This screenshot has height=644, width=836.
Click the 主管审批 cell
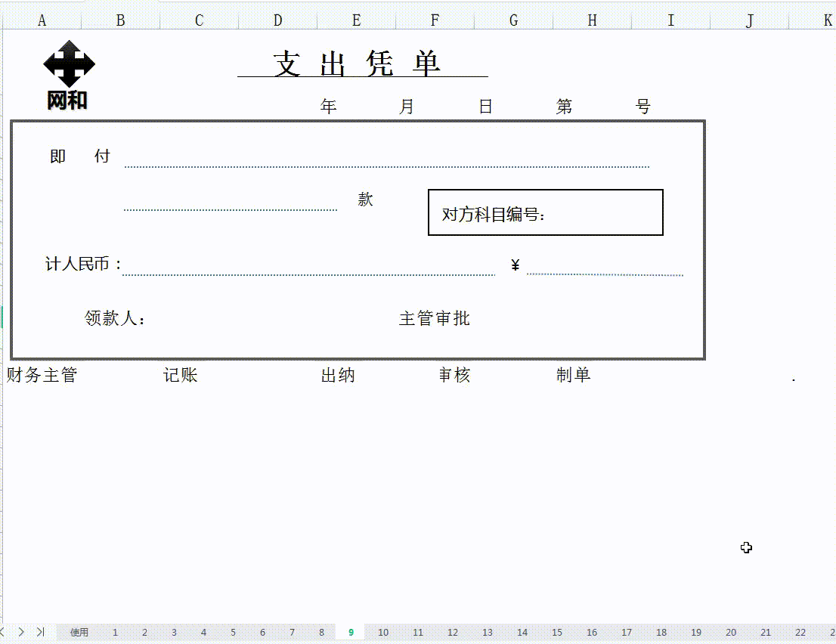[x=434, y=318]
